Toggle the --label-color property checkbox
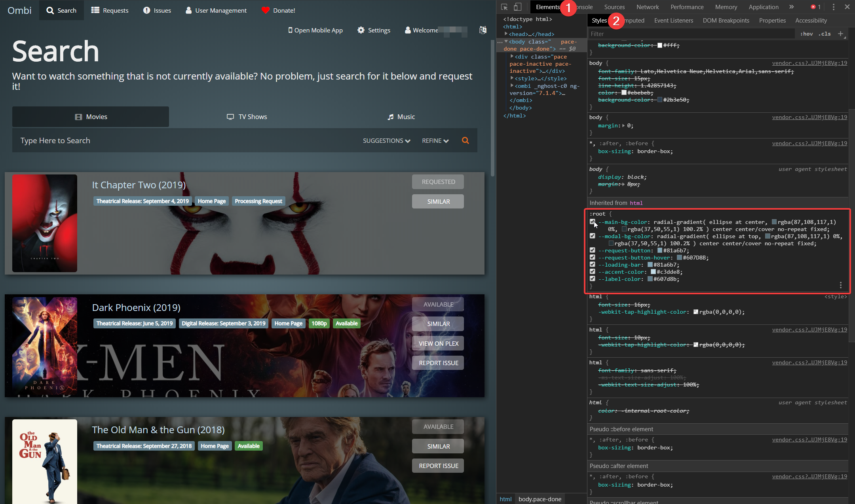 (592, 279)
